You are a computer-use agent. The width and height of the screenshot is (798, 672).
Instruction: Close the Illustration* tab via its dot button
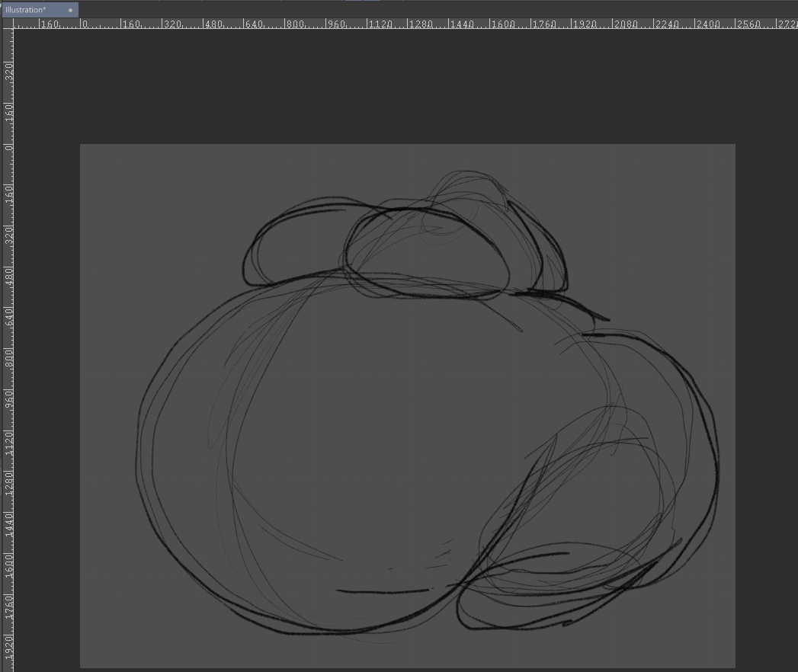[x=70, y=10]
